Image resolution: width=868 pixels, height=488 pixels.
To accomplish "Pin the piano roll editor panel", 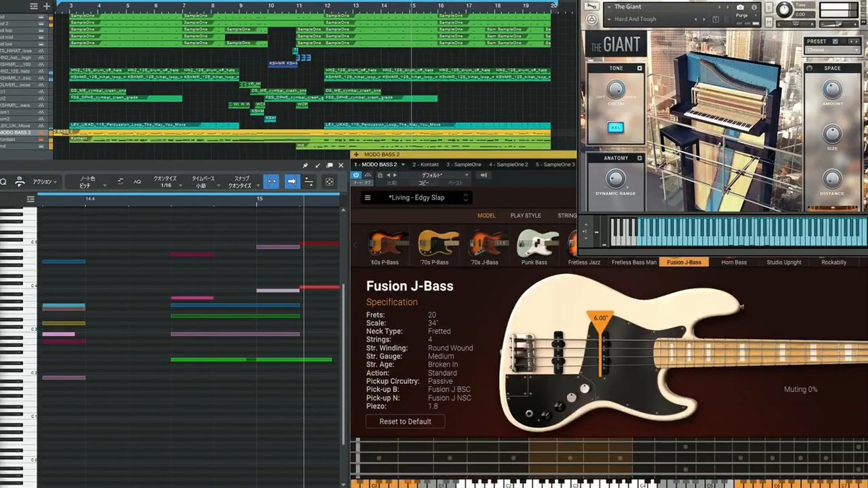I will (305, 166).
